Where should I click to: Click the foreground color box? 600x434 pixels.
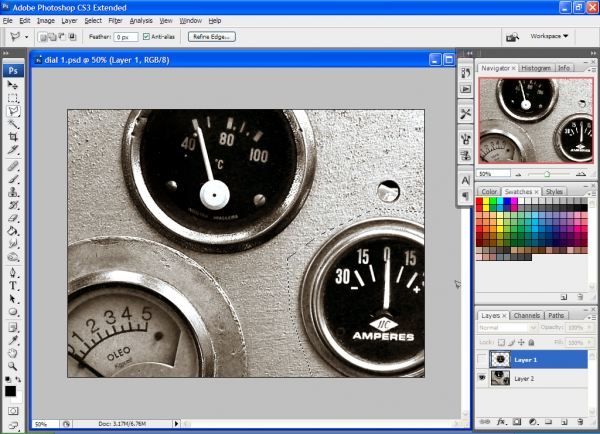click(10, 391)
